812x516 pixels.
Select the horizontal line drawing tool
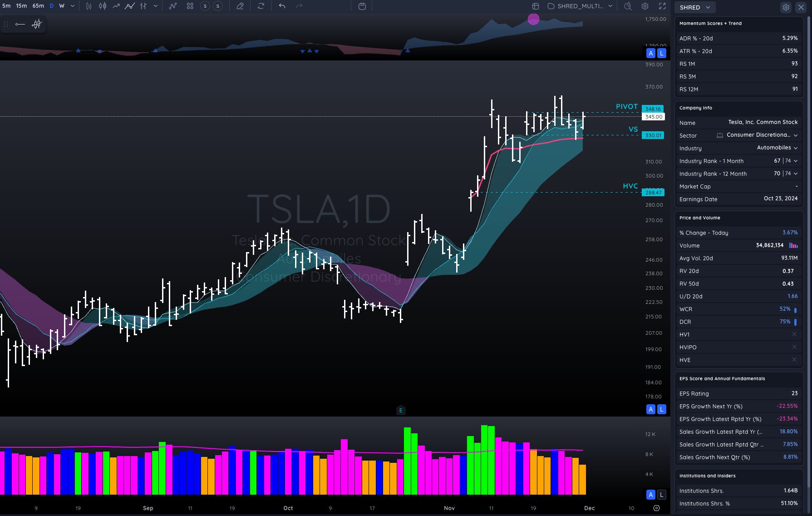pyautogui.click(x=20, y=24)
